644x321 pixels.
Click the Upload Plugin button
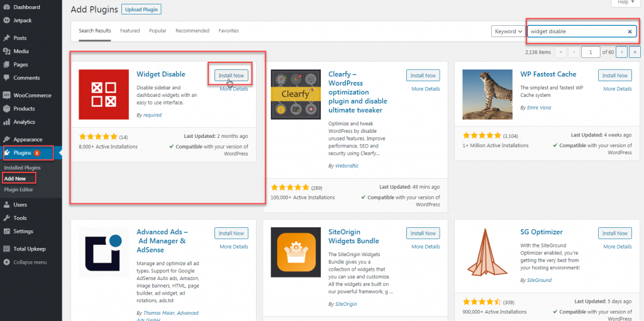point(141,9)
